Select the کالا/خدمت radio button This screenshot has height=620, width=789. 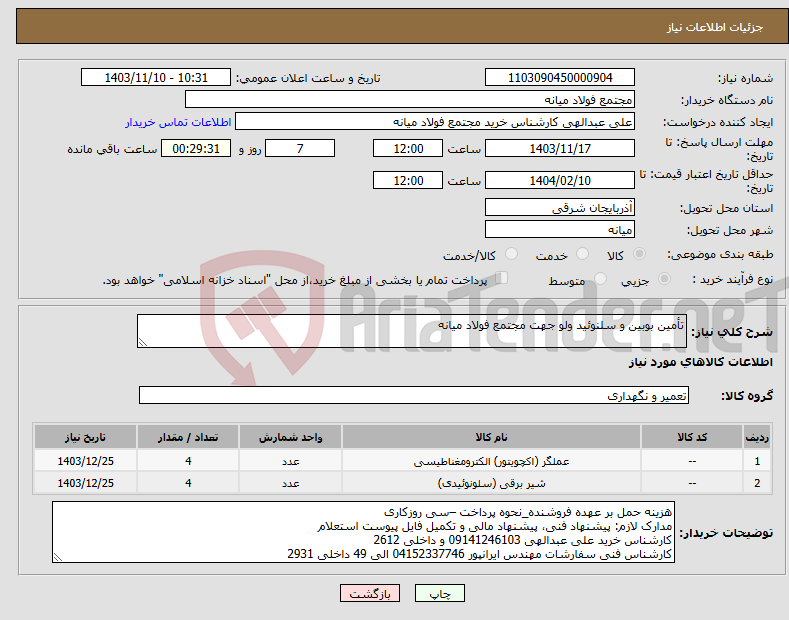(511, 254)
